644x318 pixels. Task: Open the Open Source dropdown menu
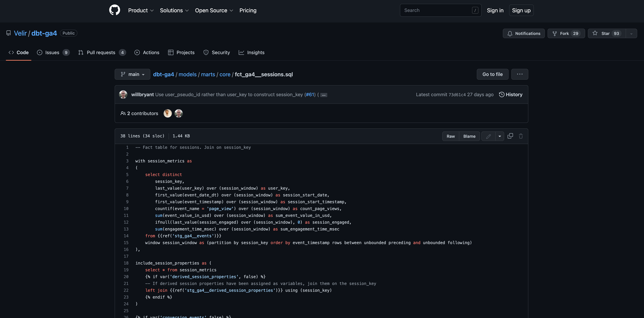point(214,10)
